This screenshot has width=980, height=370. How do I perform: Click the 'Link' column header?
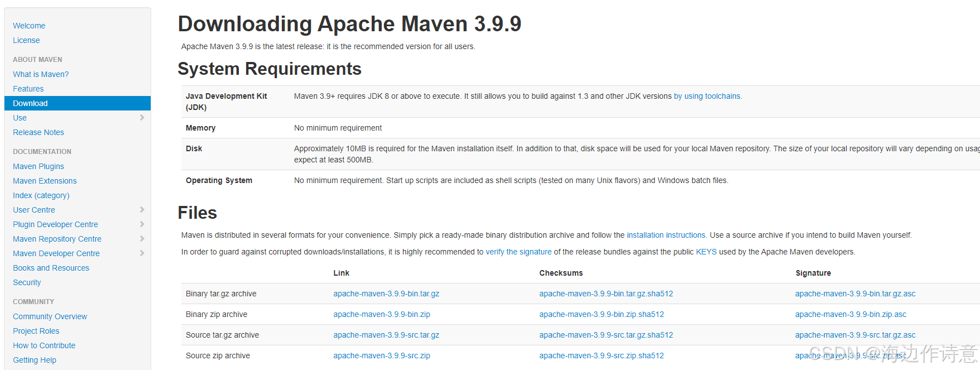point(341,273)
